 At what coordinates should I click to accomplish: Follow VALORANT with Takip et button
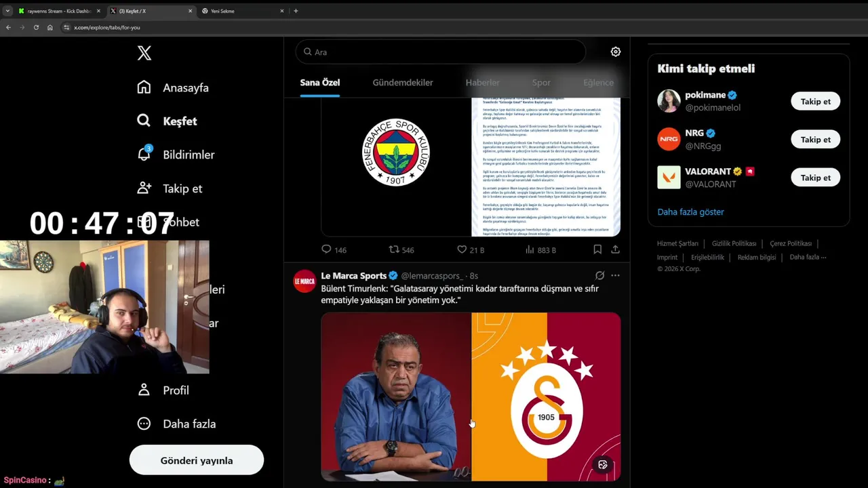pos(815,178)
